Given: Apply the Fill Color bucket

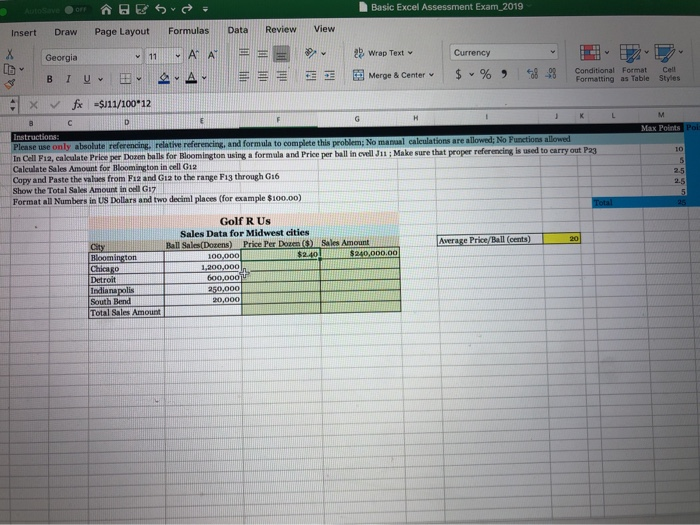Looking at the screenshot, I should pos(164,79).
